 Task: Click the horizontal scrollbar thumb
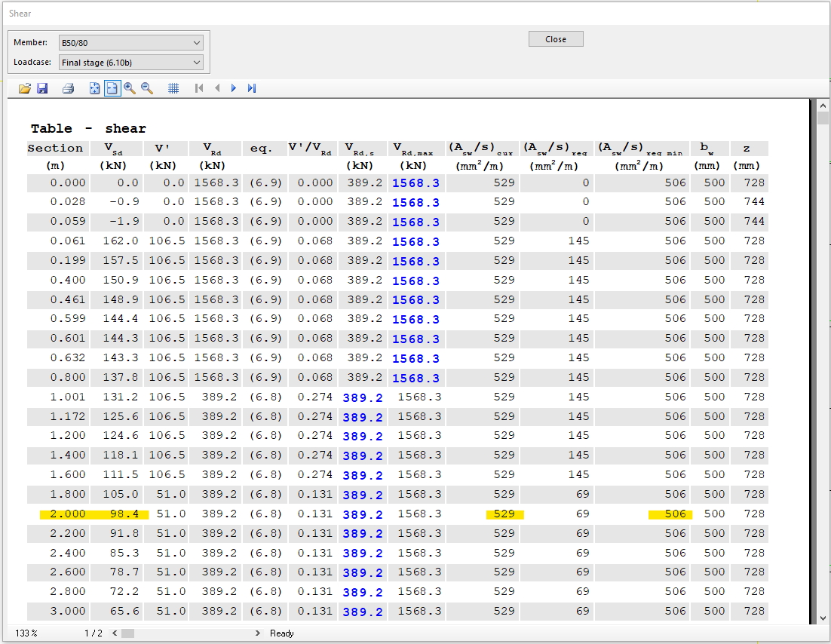[x=127, y=633]
